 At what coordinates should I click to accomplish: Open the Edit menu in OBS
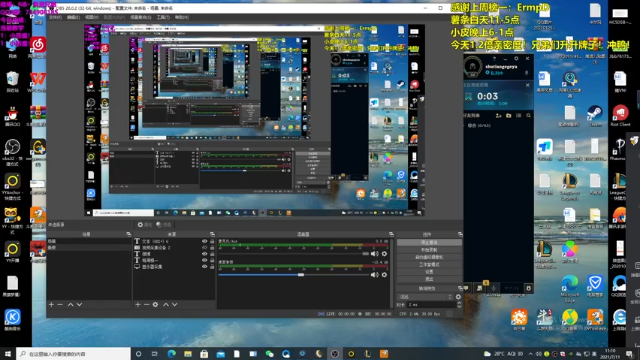pos(73,18)
